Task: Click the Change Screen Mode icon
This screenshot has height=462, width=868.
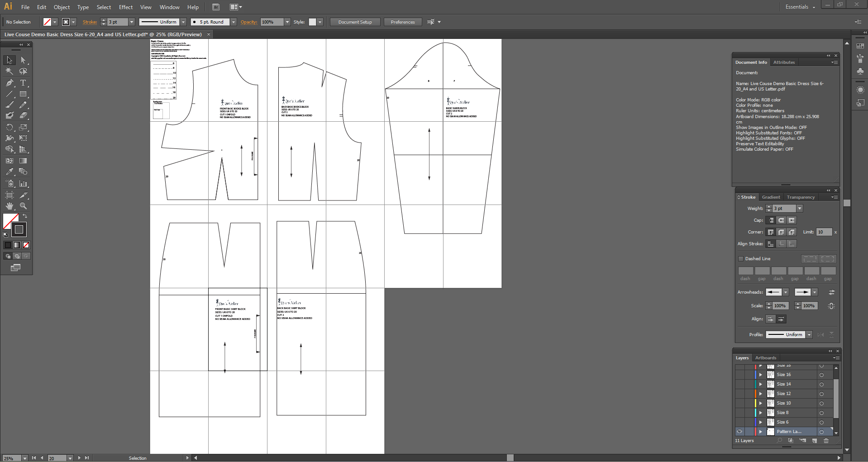Action: (x=16, y=267)
